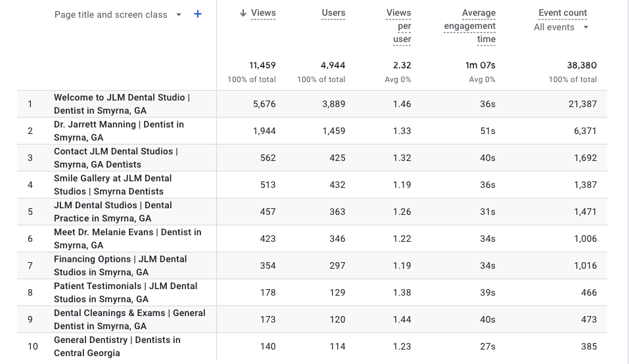Click the 114 users cell
Image resolution: width=629 pixels, height=364 pixels.
(x=337, y=346)
